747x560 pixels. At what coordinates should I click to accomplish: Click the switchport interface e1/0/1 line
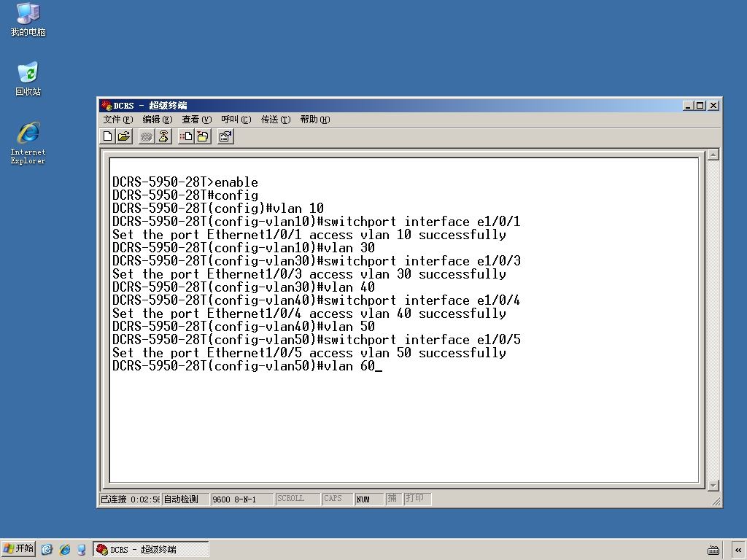[x=317, y=222]
